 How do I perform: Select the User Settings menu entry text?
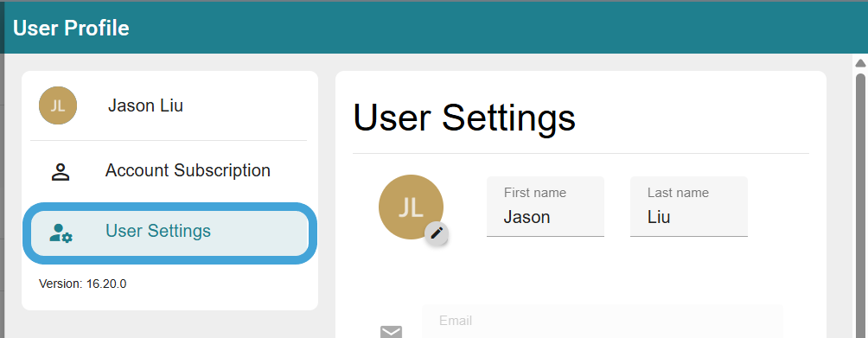pos(158,231)
